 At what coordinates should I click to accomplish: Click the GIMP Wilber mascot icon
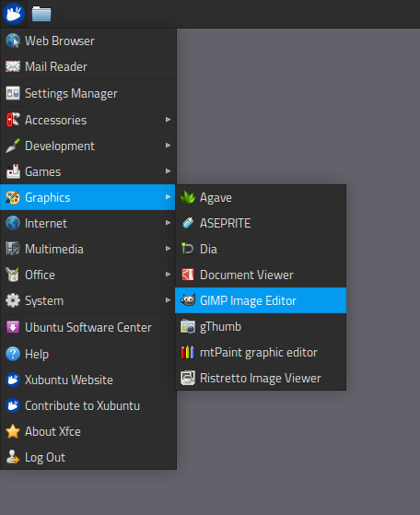(188, 300)
